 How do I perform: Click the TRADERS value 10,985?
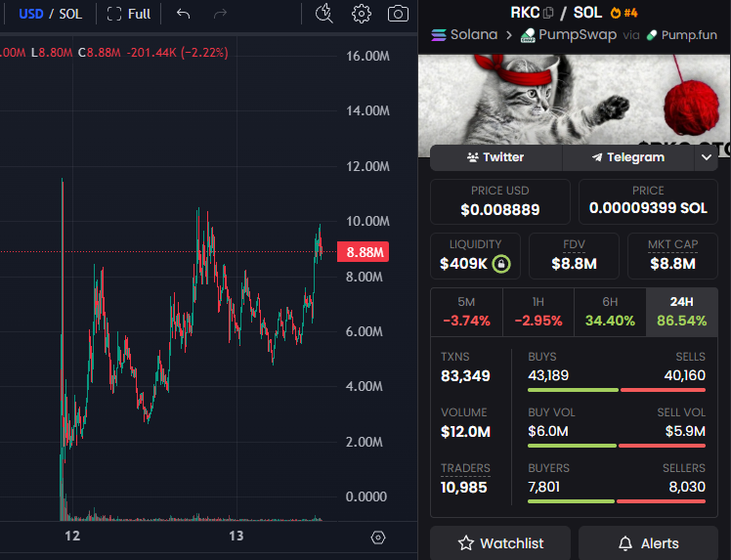coord(464,488)
